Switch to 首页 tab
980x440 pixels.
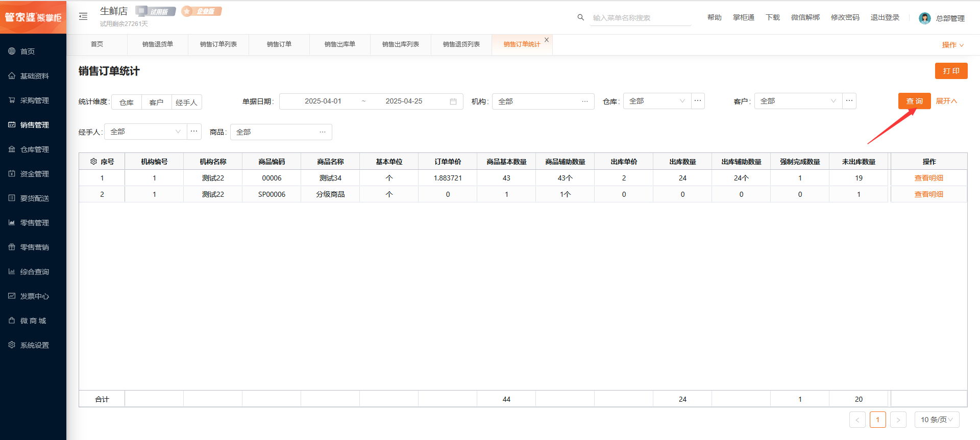97,44
